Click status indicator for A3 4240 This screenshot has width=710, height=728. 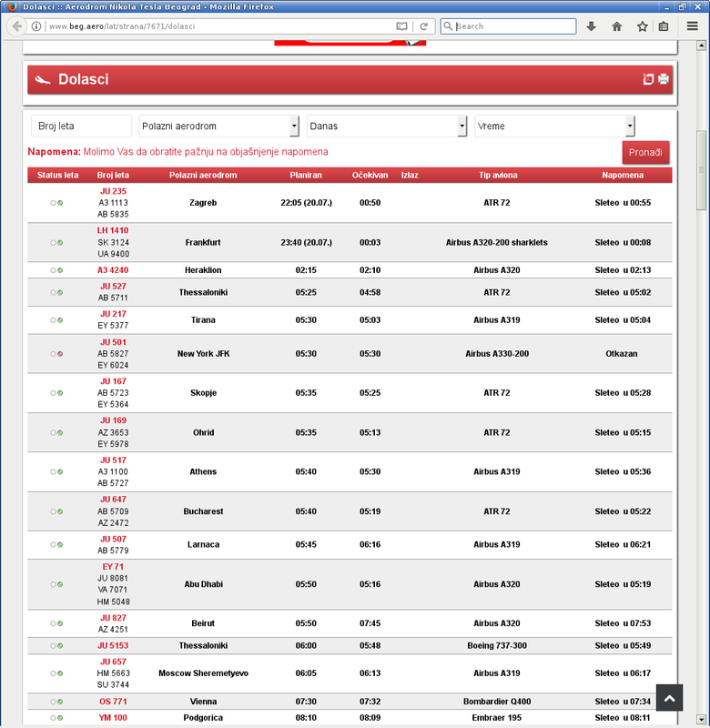[56, 270]
